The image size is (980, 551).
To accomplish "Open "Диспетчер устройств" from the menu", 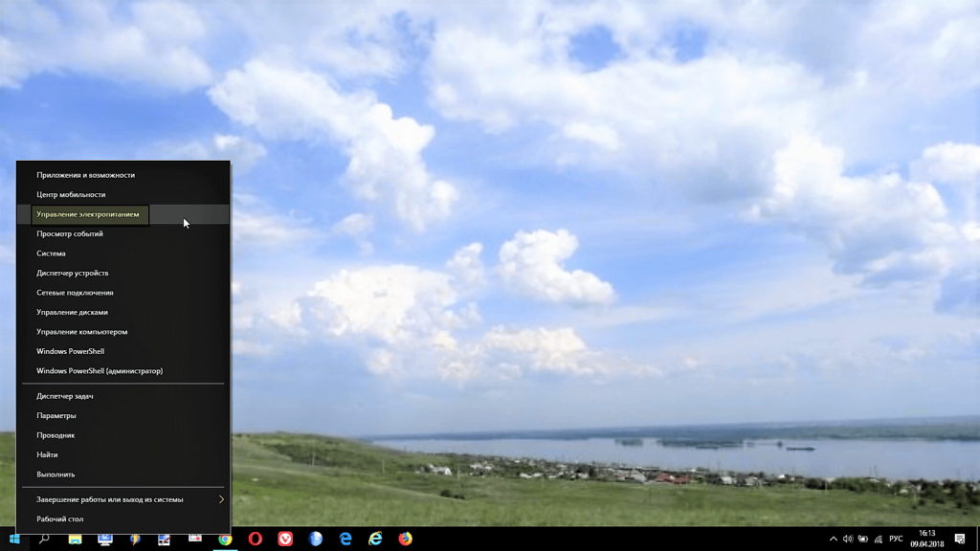I will coord(73,274).
